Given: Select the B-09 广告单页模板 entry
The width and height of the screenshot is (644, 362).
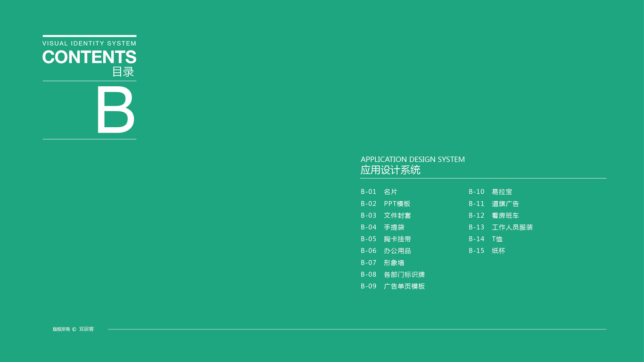Looking at the screenshot, I should [393, 286].
